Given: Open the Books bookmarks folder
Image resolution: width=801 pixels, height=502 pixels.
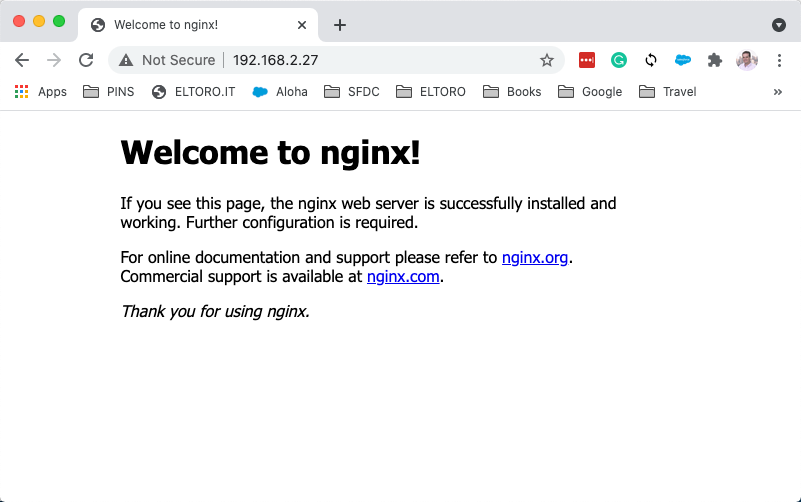Looking at the screenshot, I should point(512,92).
